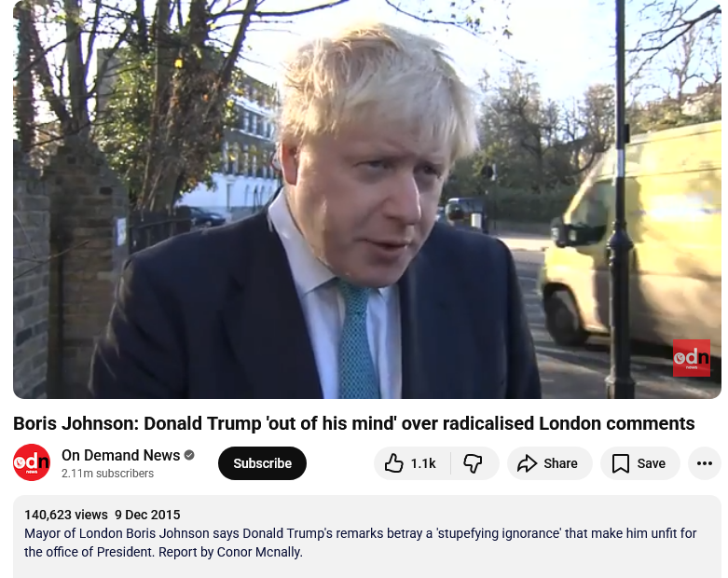Viewport: 728px width, 578px height.
Task: Open the On Demand News channel name link
Action: click(121, 456)
